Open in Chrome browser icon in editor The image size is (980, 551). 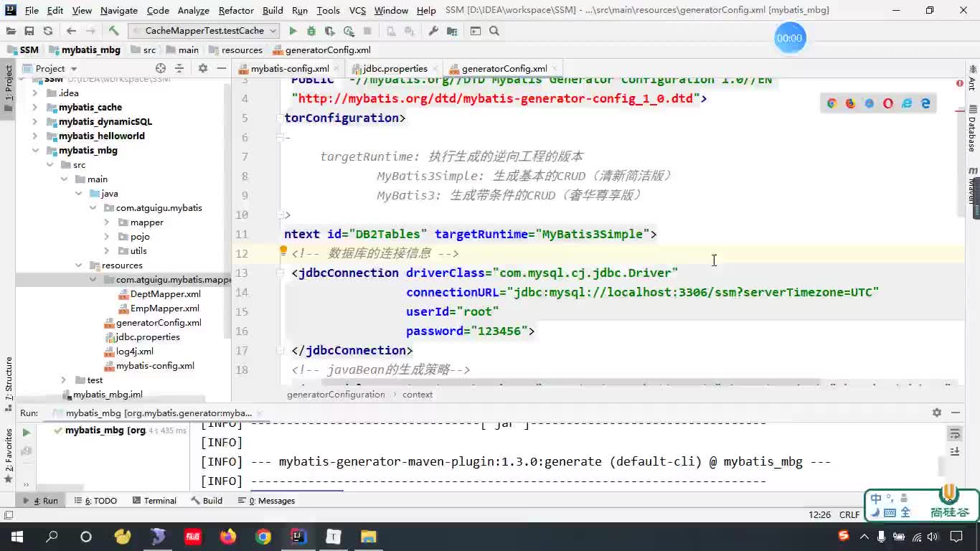tap(831, 103)
